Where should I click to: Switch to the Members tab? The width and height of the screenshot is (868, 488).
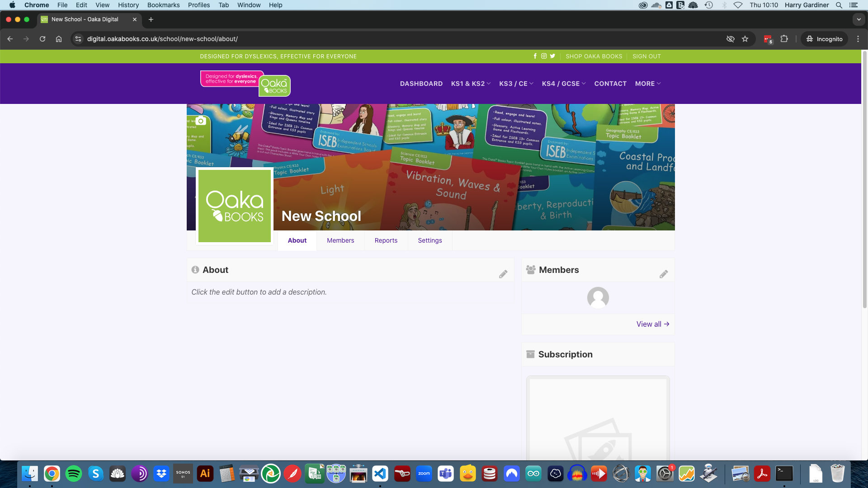pos(340,240)
